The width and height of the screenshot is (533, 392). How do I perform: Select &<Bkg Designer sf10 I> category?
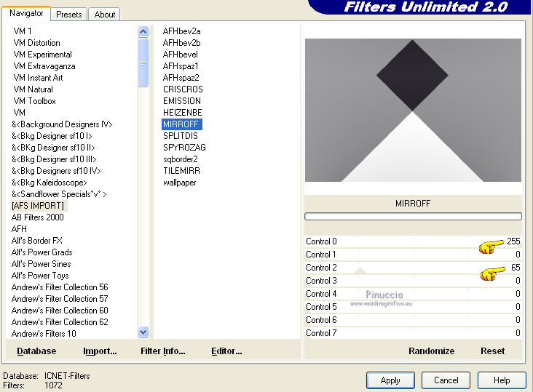pyautogui.click(x=52, y=136)
